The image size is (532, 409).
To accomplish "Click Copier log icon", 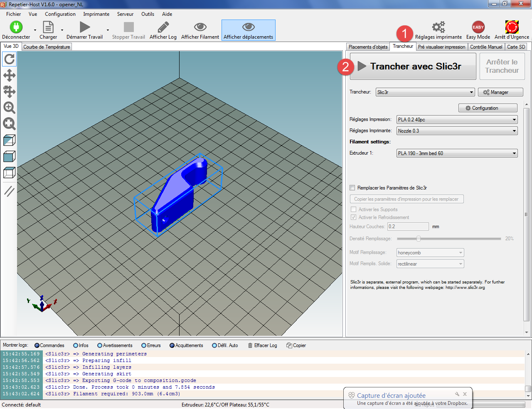I will [289, 345].
